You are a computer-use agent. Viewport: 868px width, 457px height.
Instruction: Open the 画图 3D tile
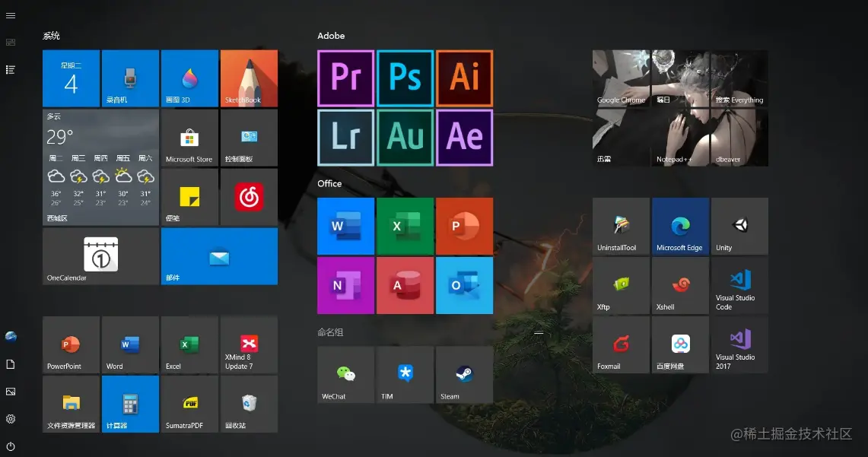coord(189,78)
